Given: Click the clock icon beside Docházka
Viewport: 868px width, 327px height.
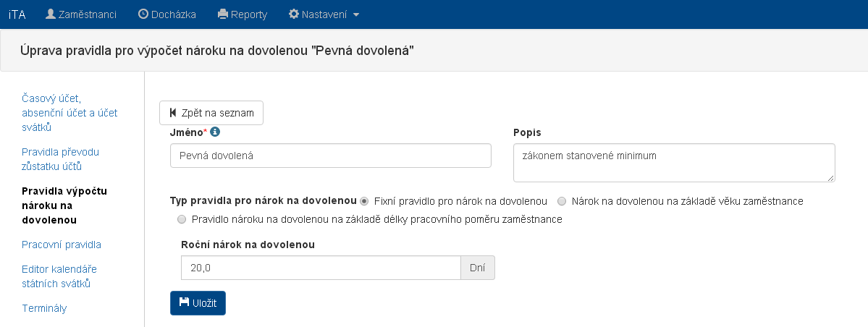Looking at the screenshot, I should [143, 14].
